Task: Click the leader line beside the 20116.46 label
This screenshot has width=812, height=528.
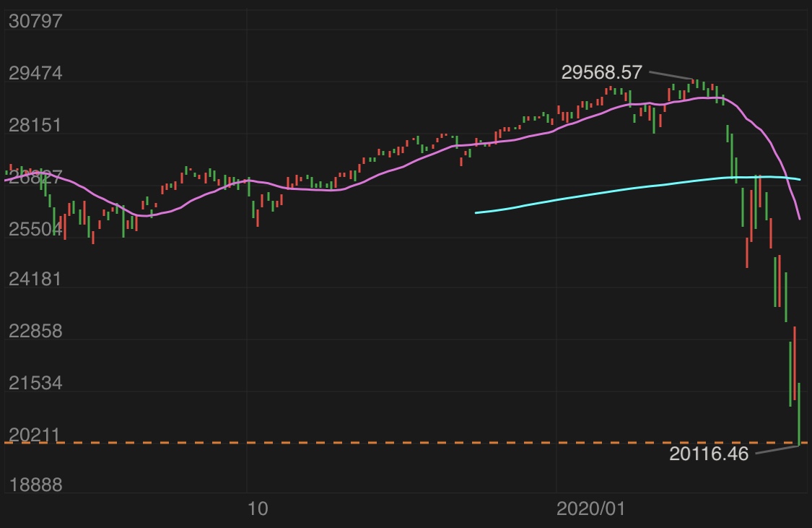Action: click(776, 450)
